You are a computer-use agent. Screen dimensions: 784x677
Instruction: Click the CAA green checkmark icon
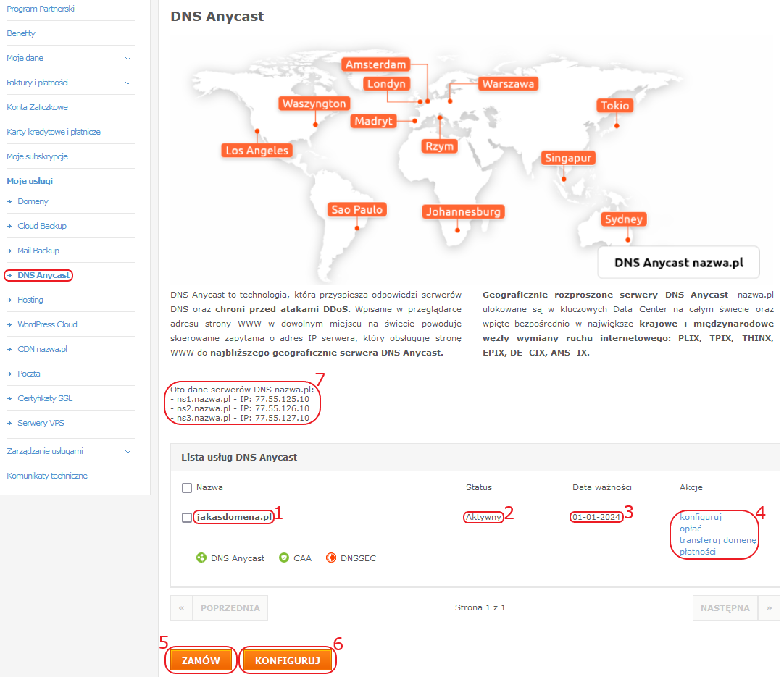(284, 558)
